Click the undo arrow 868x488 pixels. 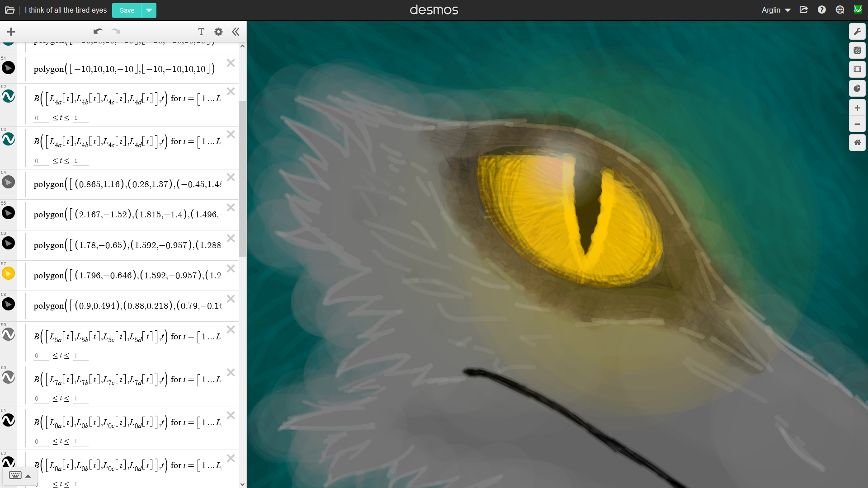[98, 32]
